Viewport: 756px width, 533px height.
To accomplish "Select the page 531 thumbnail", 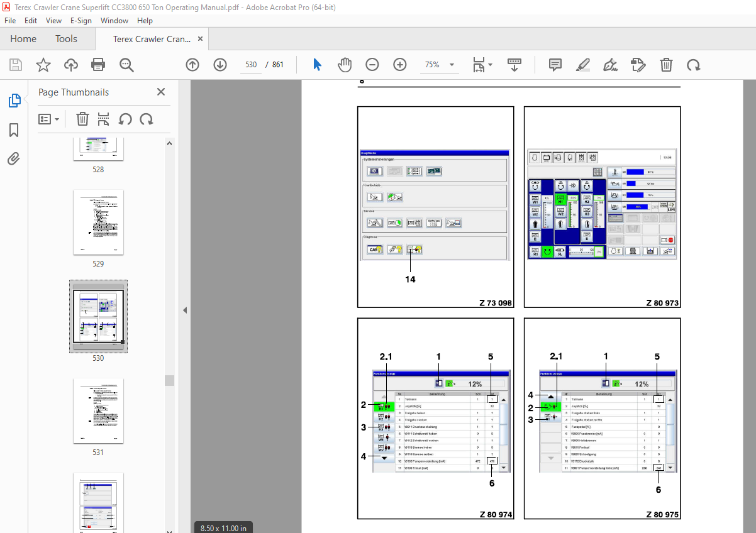I will click(98, 411).
